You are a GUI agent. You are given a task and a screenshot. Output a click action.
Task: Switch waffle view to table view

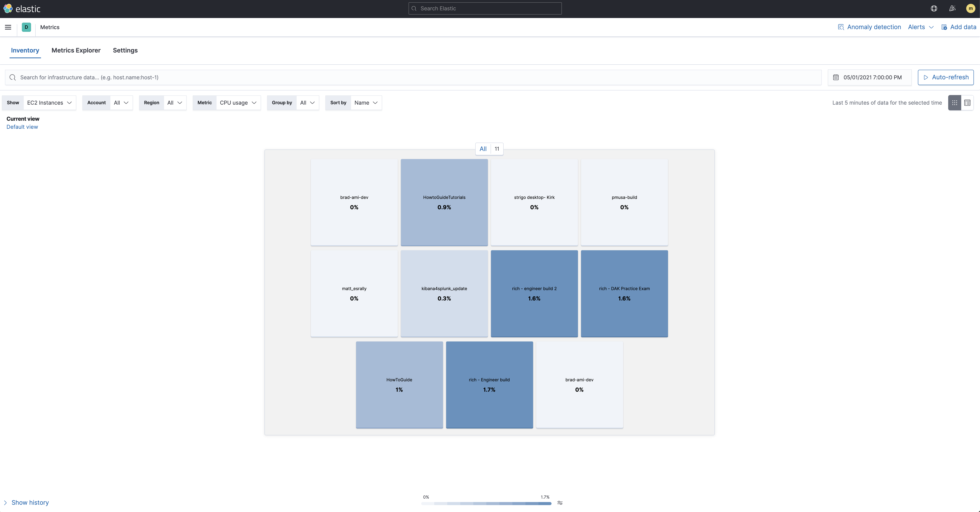(967, 102)
